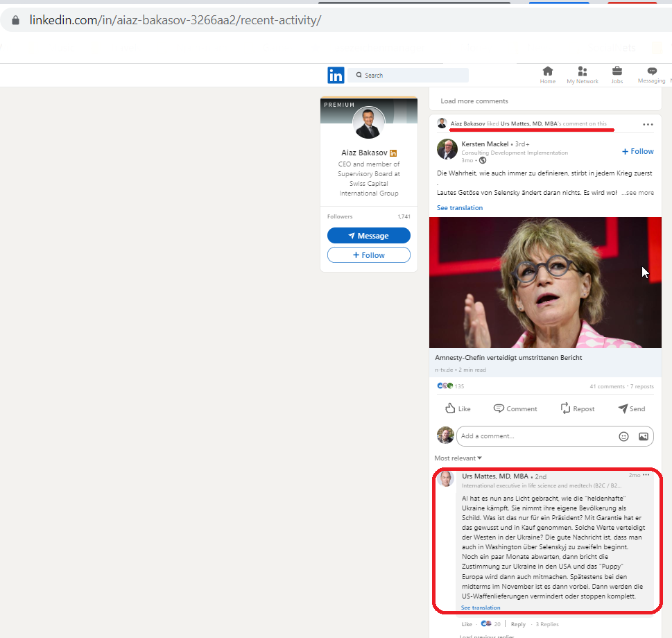This screenshot has height=638, width=672.
Task: Reply to the Urs Mattes comment
Action: point(518,624)
